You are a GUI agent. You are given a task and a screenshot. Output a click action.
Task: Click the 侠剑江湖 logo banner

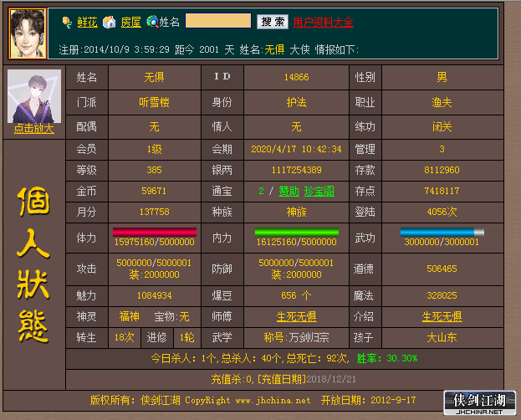click(x=480, y=403)
